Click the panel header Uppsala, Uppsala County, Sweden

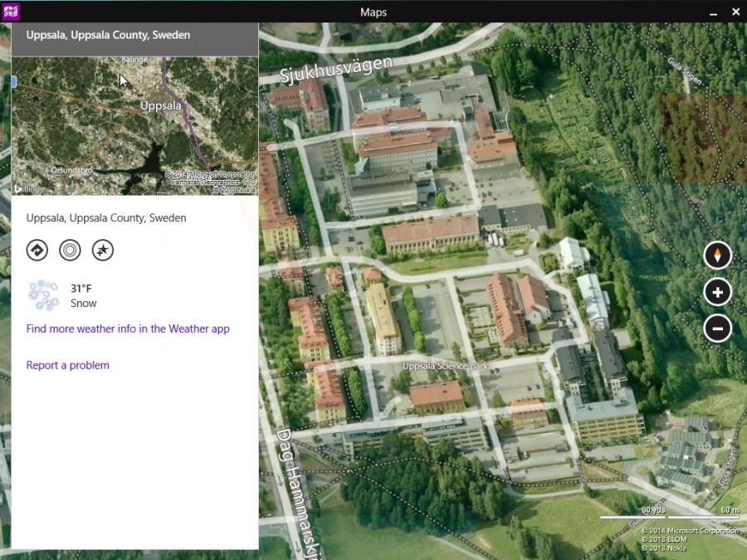click(x=108, y=35)
